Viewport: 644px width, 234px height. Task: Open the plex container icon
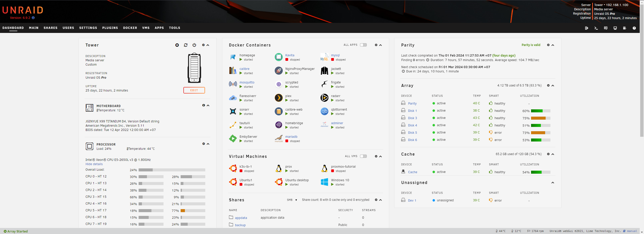click(279, 98)
